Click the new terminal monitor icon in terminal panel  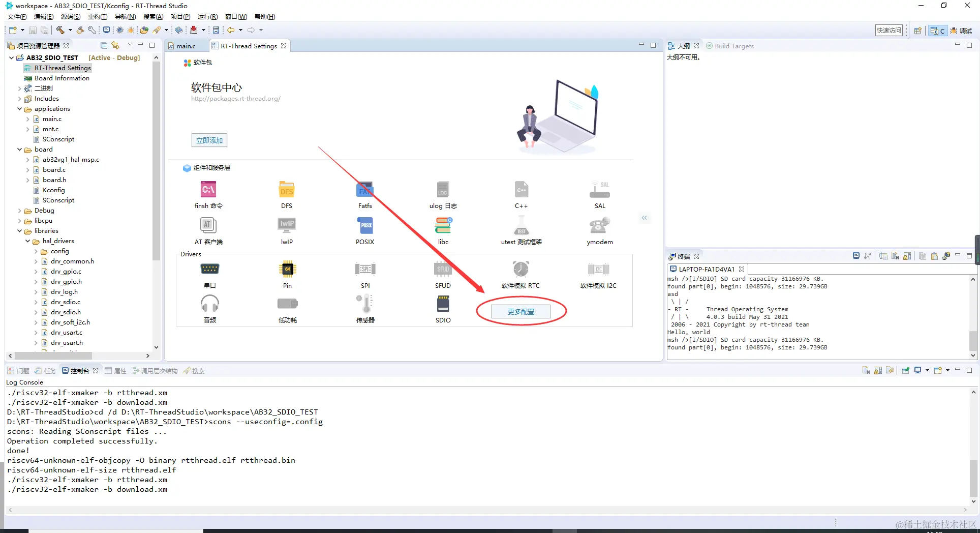856,256
